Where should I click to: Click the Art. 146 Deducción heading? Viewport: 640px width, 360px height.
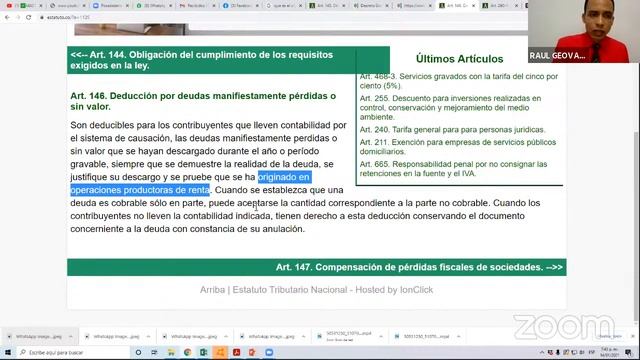pos(203,101)
